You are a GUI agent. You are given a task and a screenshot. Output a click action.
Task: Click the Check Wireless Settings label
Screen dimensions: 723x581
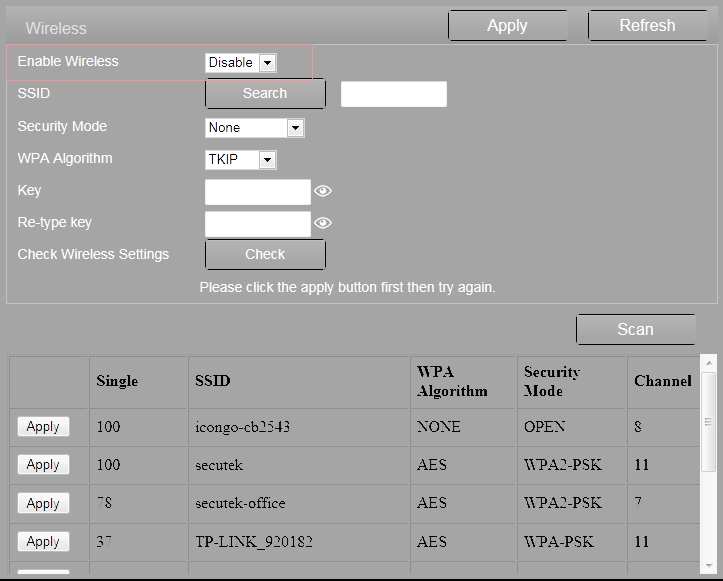tap(93, 255)
